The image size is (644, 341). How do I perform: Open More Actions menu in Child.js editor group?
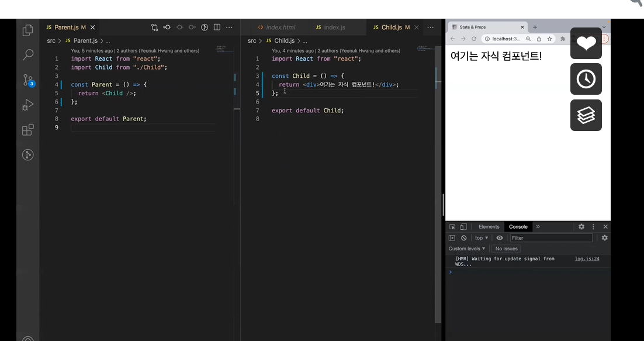click(x=431, y=27)
